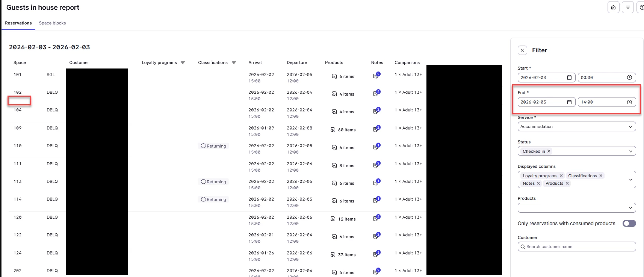Switch to the Reservations tab

point(18,23)
